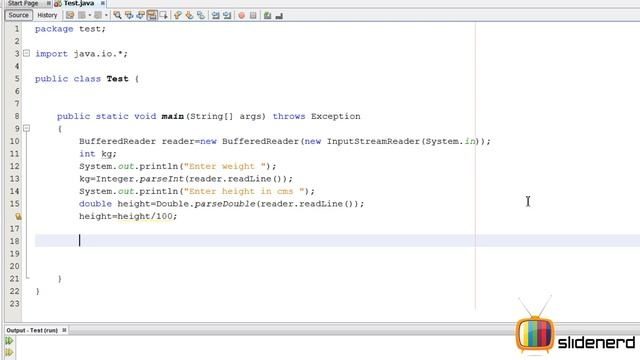Click the Comment code icon
The width and height of the screenshot is (640, 360).
tap(267, 16)
